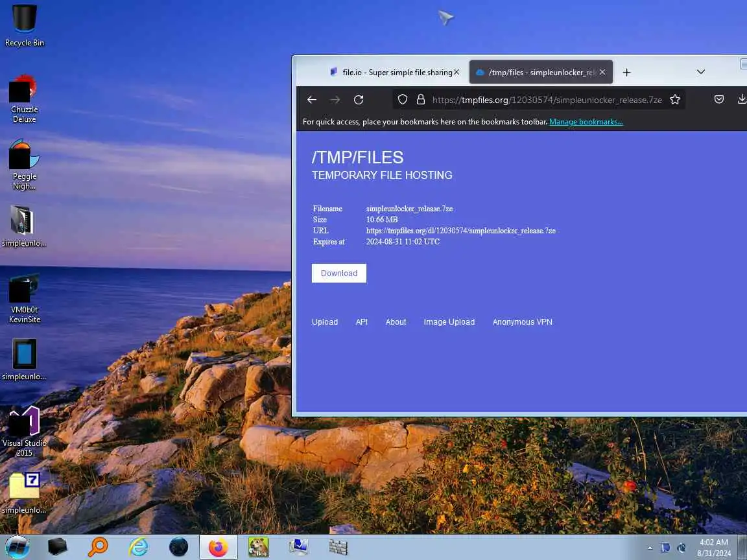Click the /TMP/FILES site heading
This screenshot has height=560, width=747.
point(357,157)
